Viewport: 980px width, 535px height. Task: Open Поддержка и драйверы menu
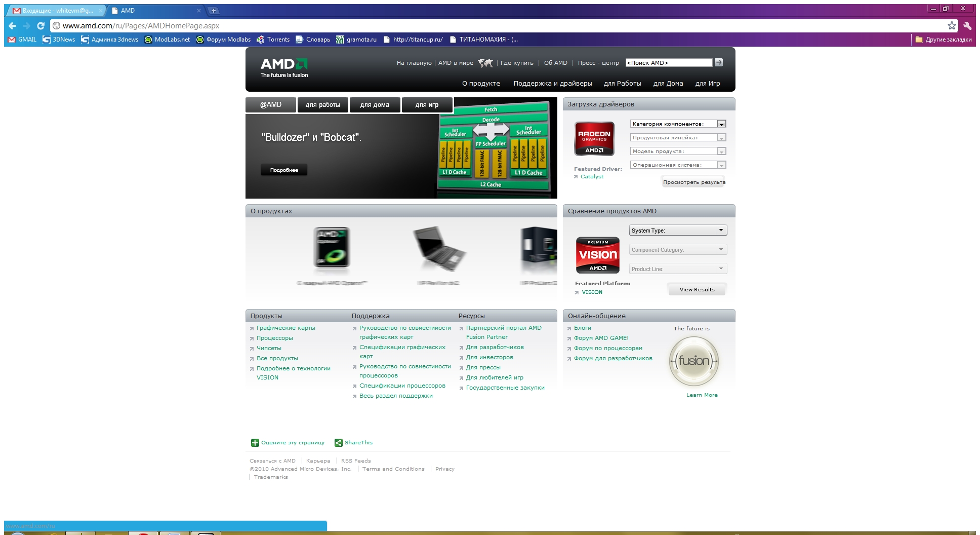(553, 84)
